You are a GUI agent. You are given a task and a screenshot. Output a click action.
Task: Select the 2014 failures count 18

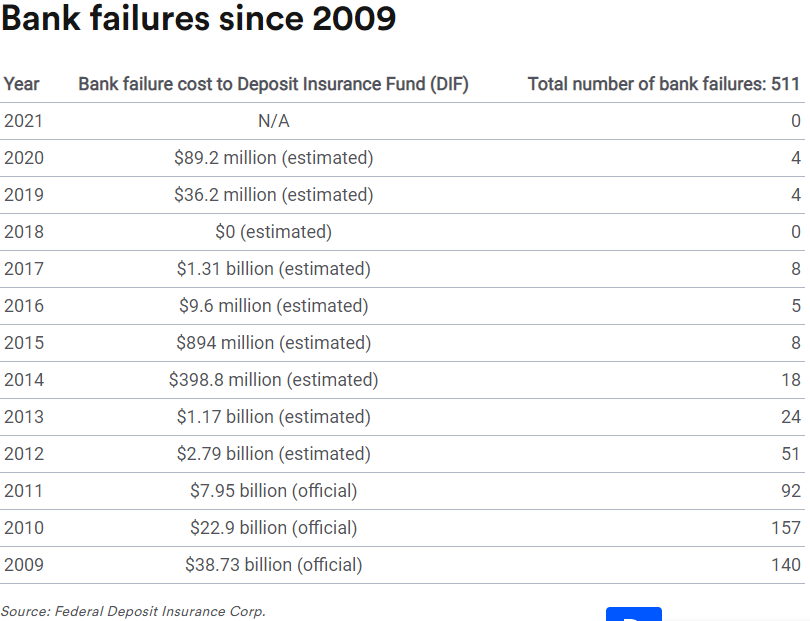791,380
